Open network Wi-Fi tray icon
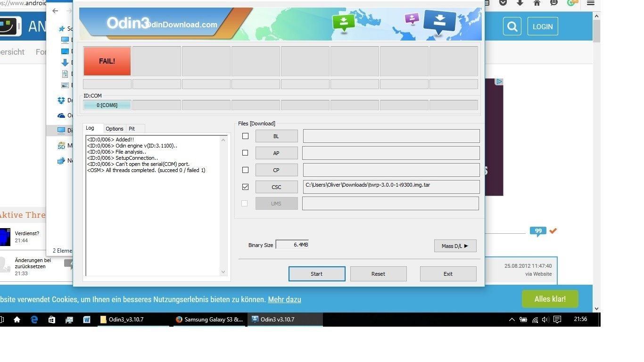 coord(535,320)
